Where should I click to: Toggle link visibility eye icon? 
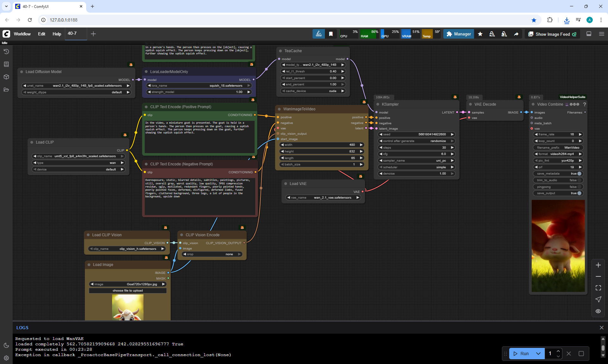pyautogui.click(x=598, y=311)
